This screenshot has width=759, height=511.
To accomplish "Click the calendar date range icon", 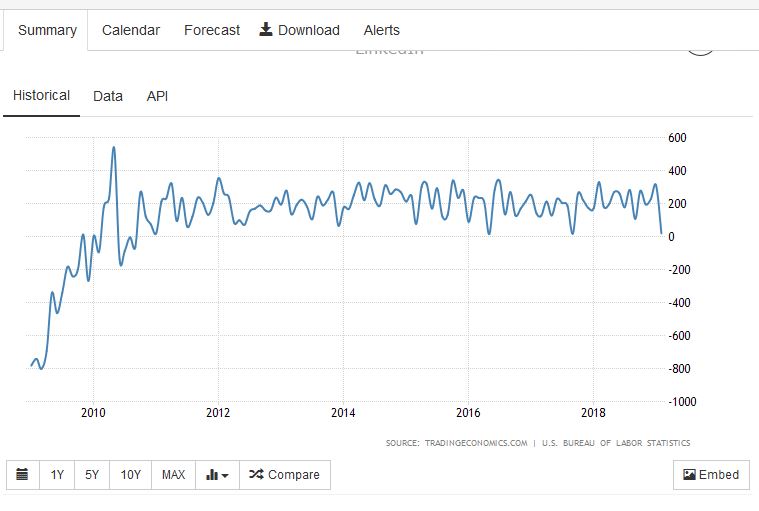I will click(x=23, y=475).
